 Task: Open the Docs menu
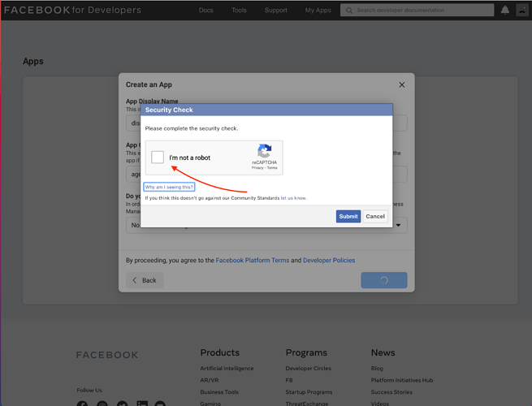[206, 11]
